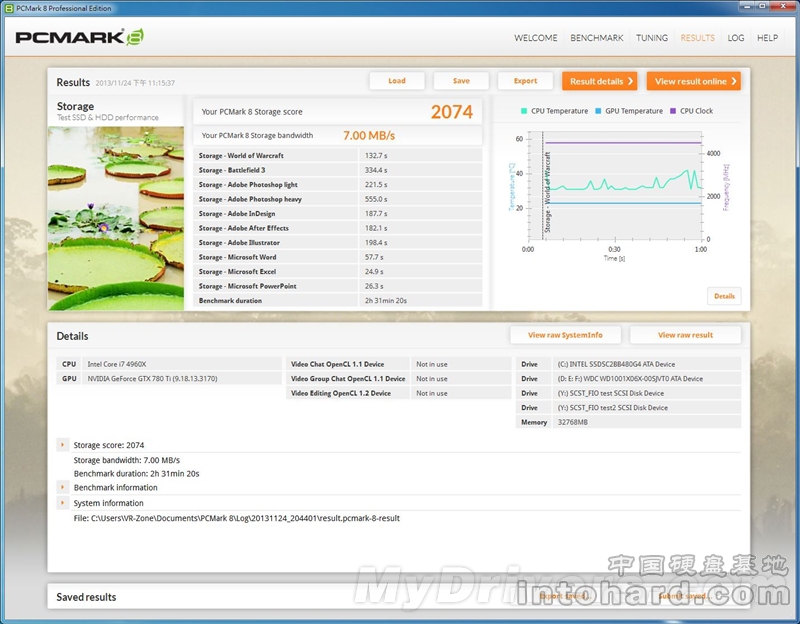800x624 pixels.
Task: Click the chart Details button
Action: pyautogui.click(x=724, y=296)
